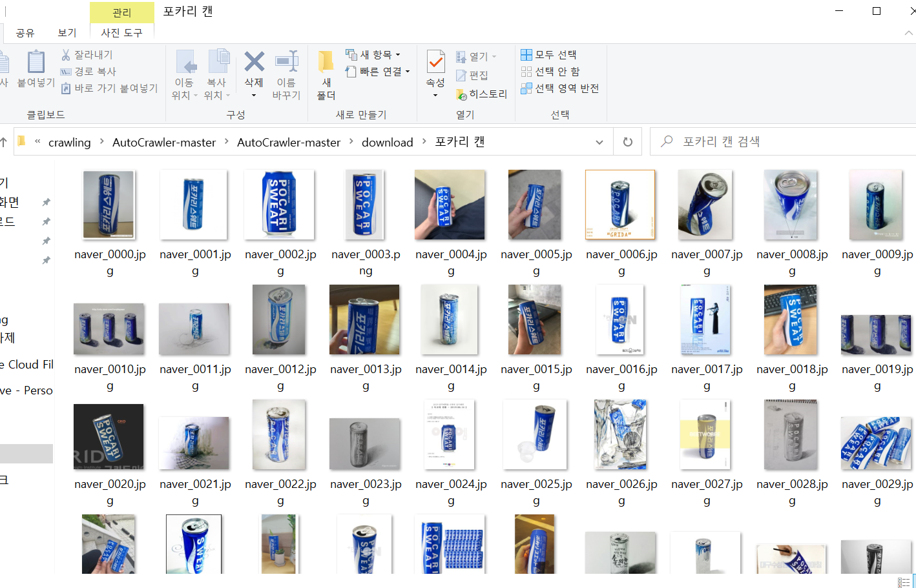Image resolution: width=916 pixels, height=588 pixels.
Task: Click the 붙여넣기 (paste) clipboard icon
Action: [36, 62]
